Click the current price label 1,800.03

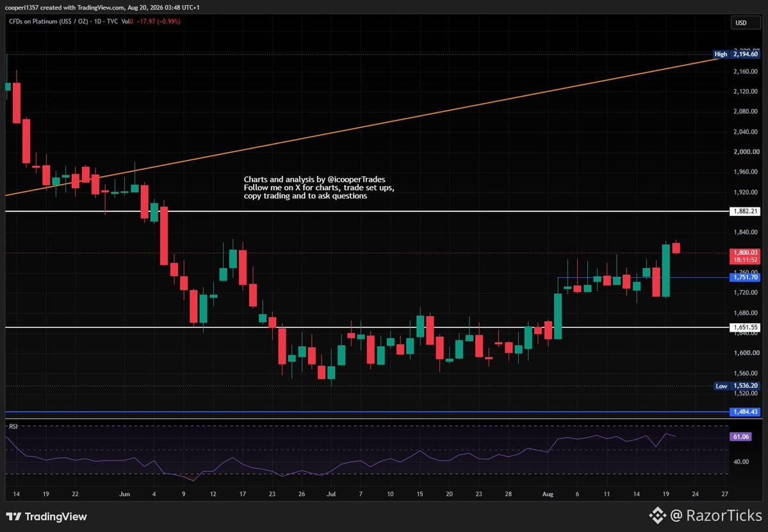tap(745, 252)
